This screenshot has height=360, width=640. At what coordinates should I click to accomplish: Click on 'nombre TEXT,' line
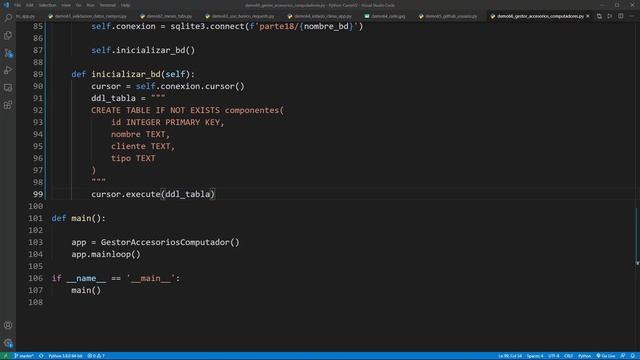point(140,134)
